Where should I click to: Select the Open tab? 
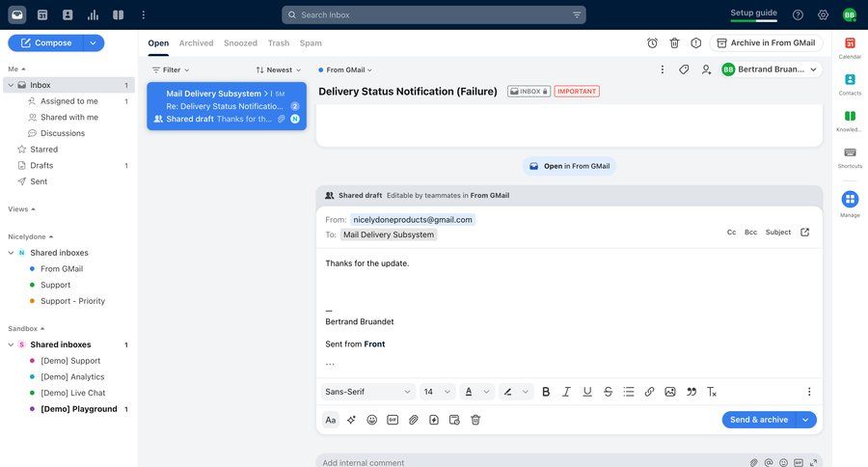coord(158,42)
